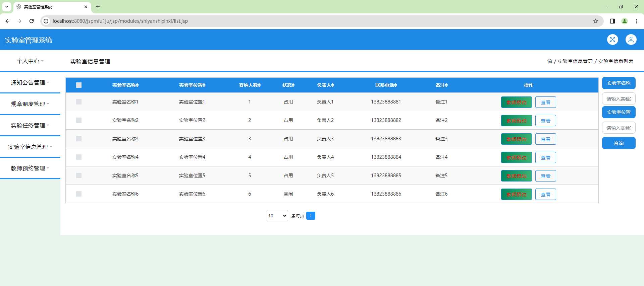Open 实验任务管理 sidebar menu
The image size is (644, 286).
coord(30,126)
